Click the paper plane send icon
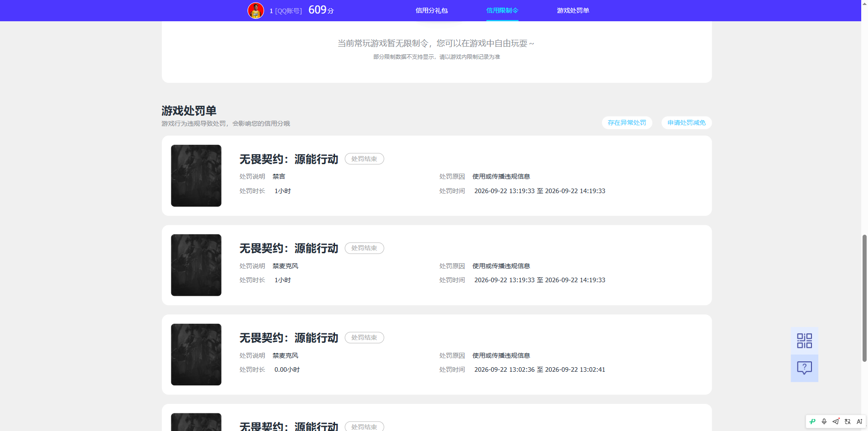This screenshot has width=868, height=431. coord(836,422)
